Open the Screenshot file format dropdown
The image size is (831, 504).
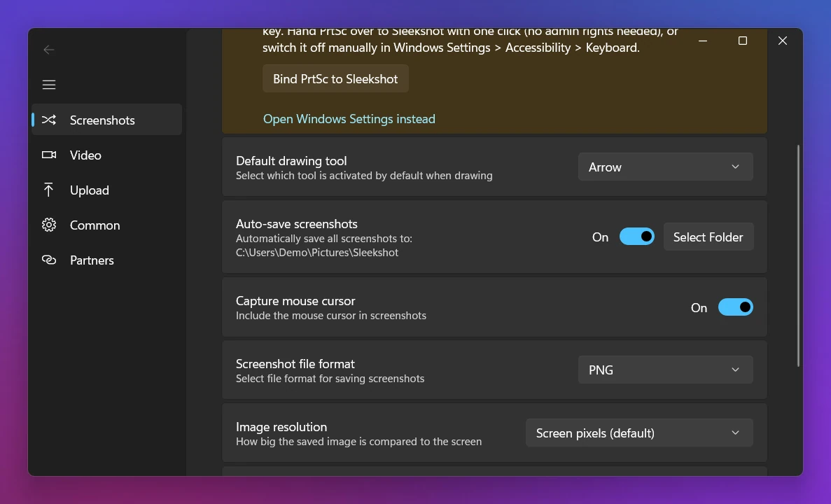click(x=665, y=370)
